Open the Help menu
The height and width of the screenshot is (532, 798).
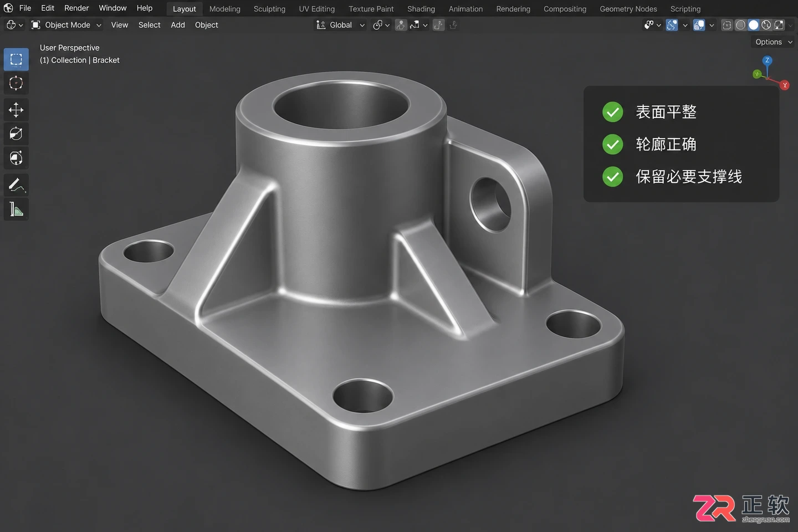tap(145, 8)
